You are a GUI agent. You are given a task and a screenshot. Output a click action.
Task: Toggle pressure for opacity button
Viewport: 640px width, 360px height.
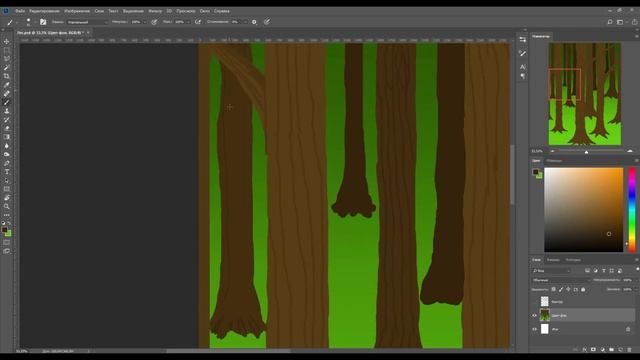[154, 22]
